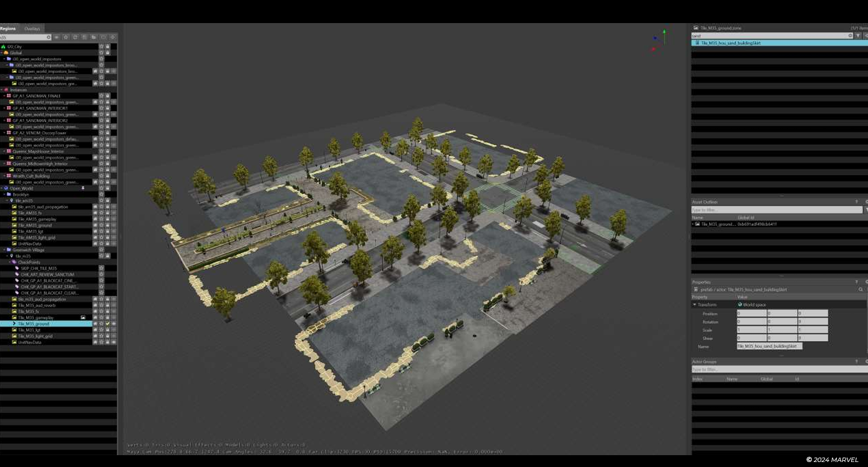Collapse the Global node
This screenshot has width=868, height=467.
pos(2,53)
